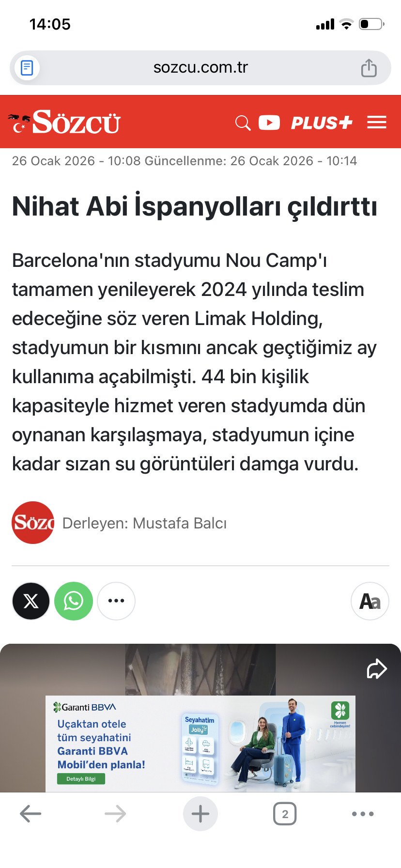The image size is (401, 868).
Task: Go to Sözcü PLUS+ section
Action: tap(321, 123)
